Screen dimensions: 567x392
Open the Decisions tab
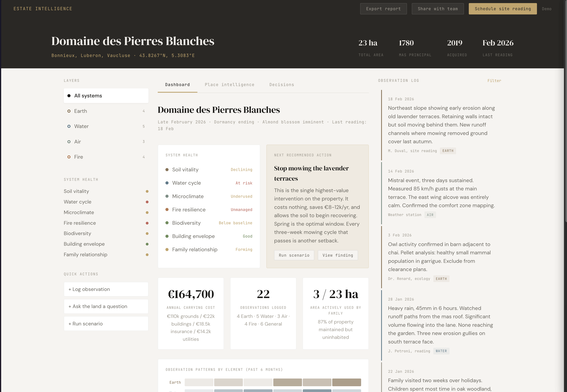(282, 85)
